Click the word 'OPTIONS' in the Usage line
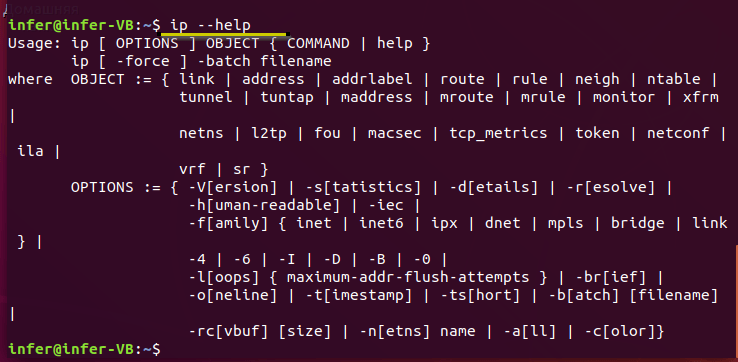The width and height of the screenshot is (738, 362). point(147,44)
